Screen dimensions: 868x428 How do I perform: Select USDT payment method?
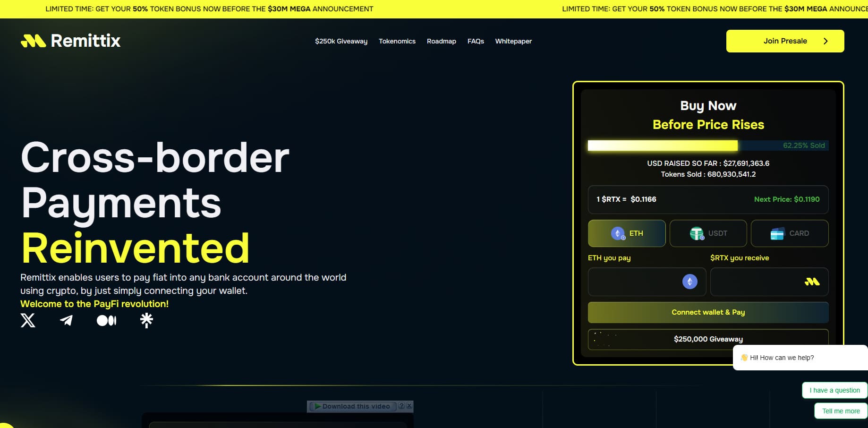coord(708,233)
